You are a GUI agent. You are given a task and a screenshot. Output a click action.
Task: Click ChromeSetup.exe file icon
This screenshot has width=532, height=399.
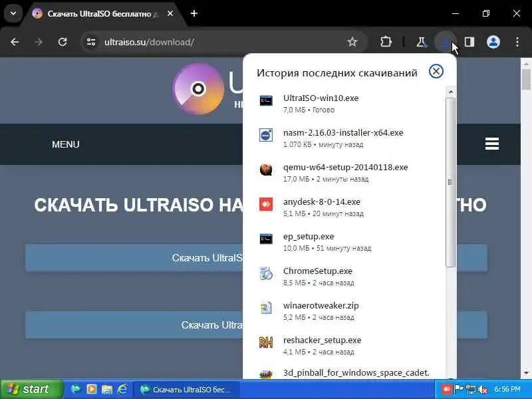[266, 273]
